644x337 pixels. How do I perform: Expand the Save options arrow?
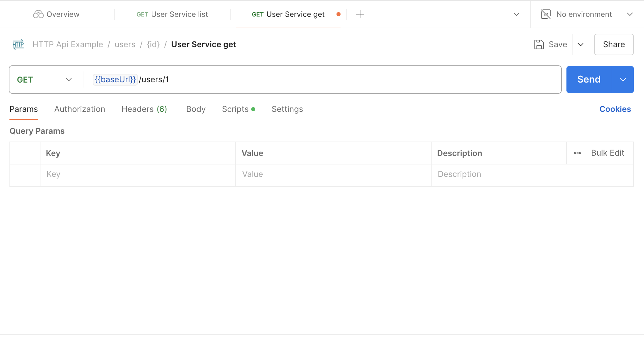pos(581,44)
